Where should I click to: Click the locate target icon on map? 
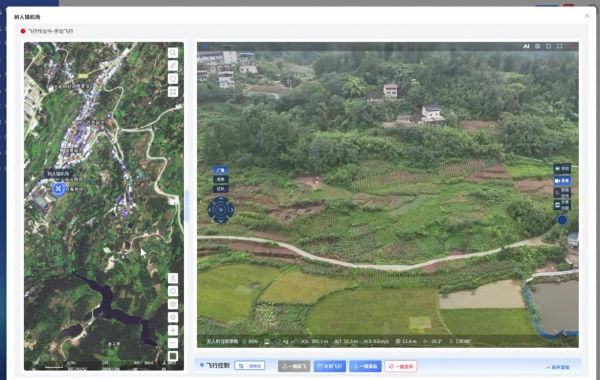pos(173,317)
